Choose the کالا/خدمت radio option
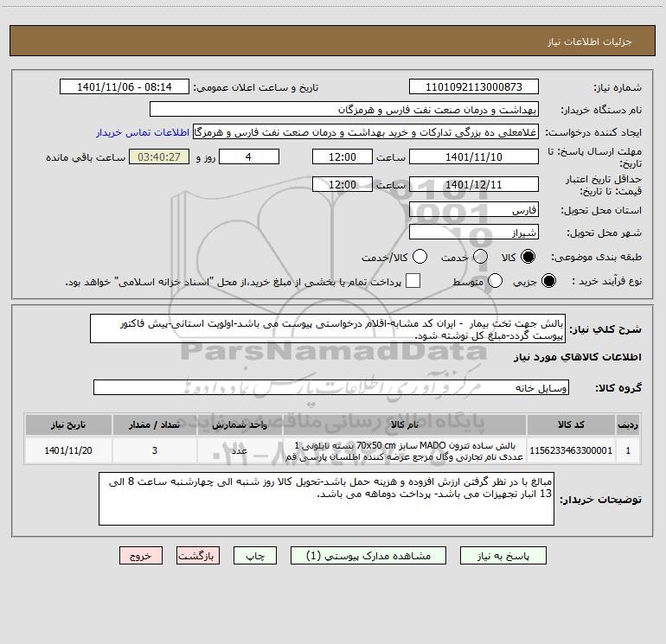666x644 pixels. tap(419, 257)
